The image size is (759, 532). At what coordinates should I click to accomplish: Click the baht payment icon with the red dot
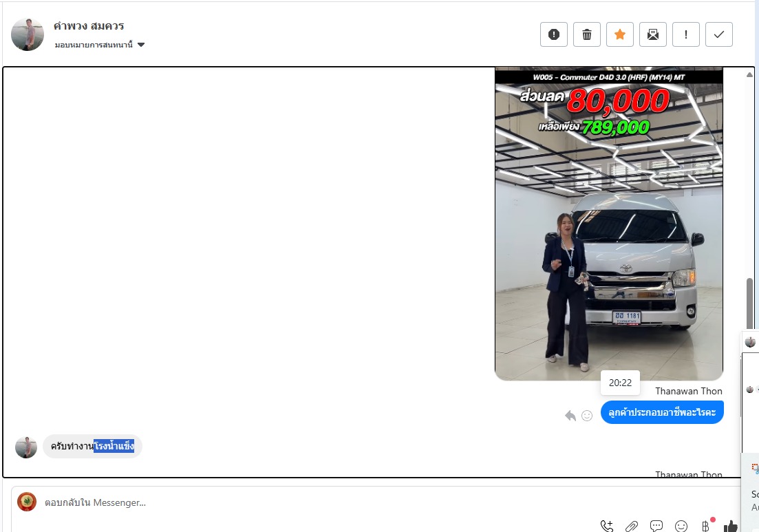coord(706,525)
